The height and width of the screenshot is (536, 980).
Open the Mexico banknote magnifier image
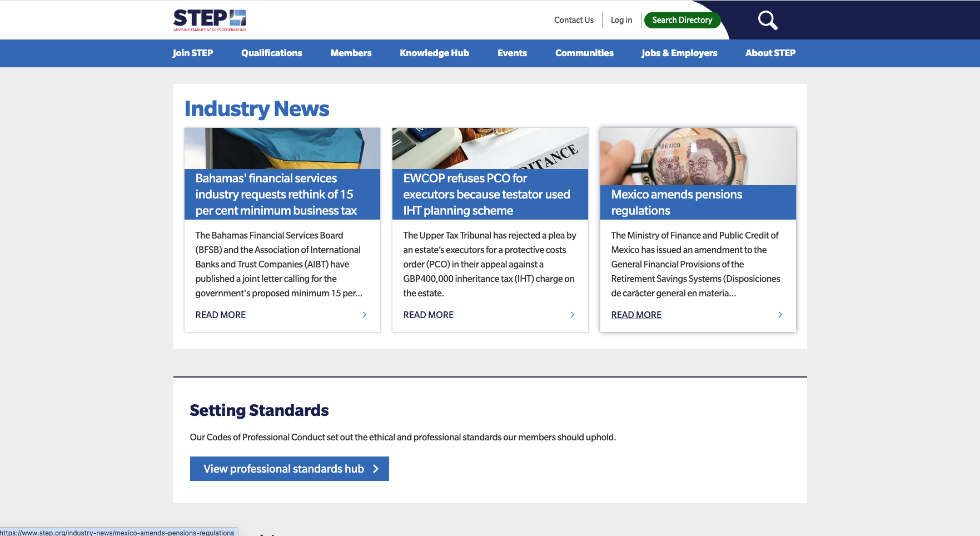698,156
